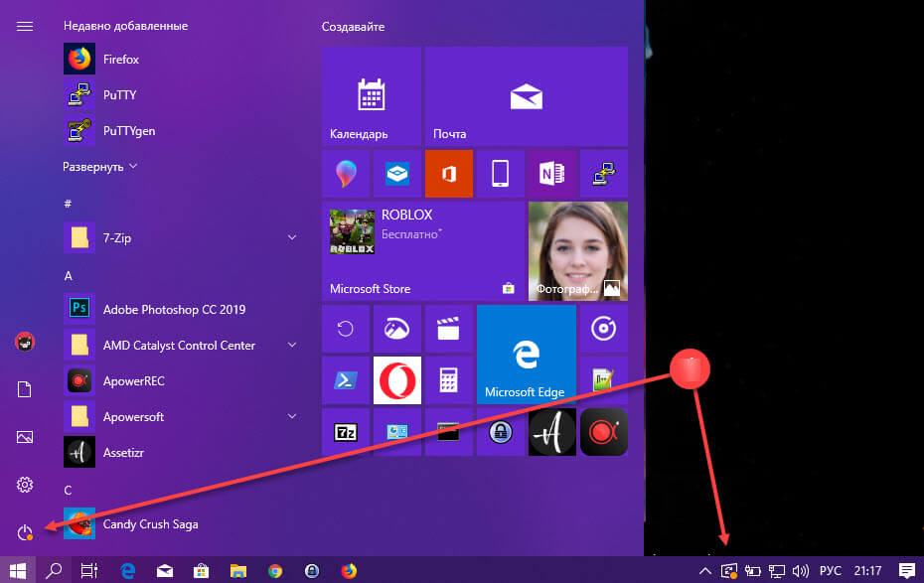Open the user account avatar
The height and width of the screenshot is (583, 924).
pos(25,342)
